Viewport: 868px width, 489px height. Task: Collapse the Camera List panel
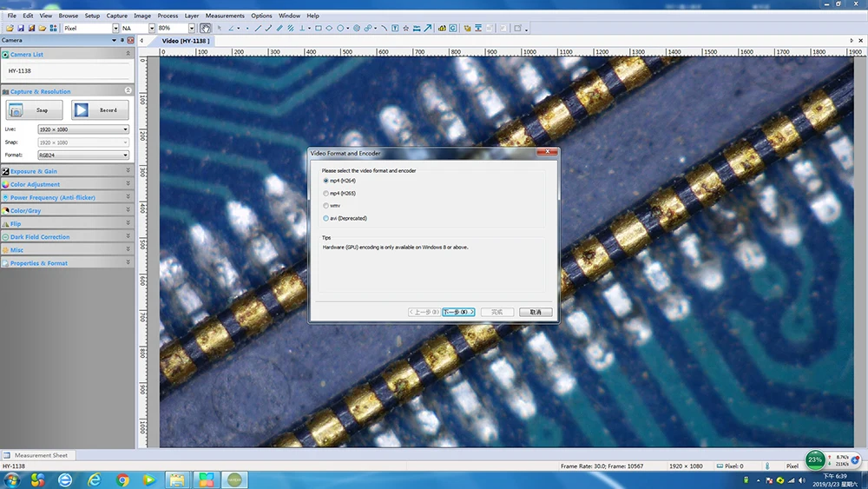128,54
